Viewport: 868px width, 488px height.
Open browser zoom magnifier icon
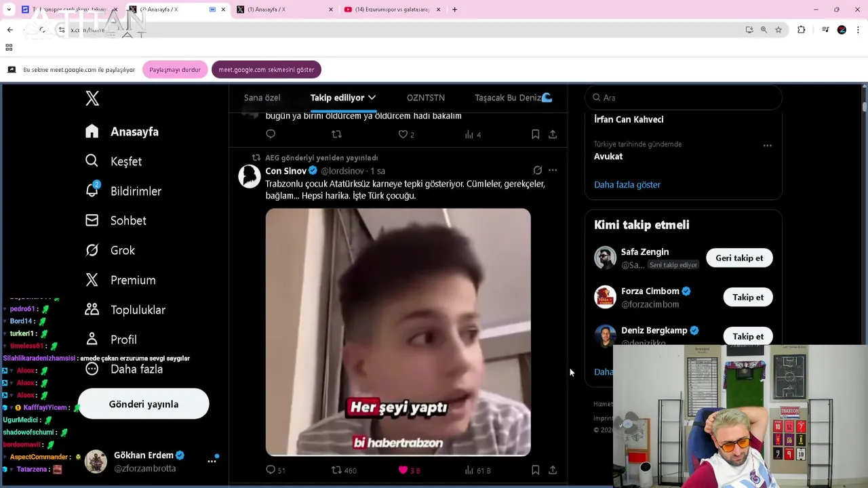pyautogui.click(x=764, y=30)
